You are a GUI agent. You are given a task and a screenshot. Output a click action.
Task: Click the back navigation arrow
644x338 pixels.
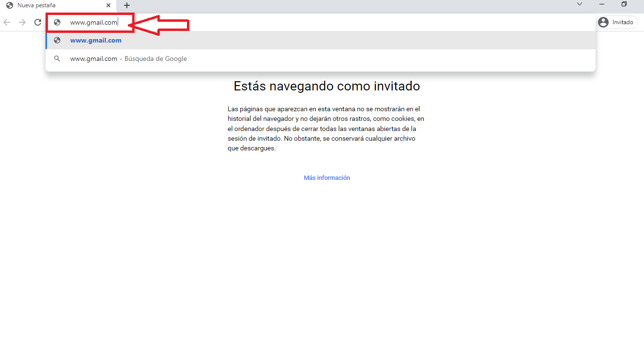7,22
